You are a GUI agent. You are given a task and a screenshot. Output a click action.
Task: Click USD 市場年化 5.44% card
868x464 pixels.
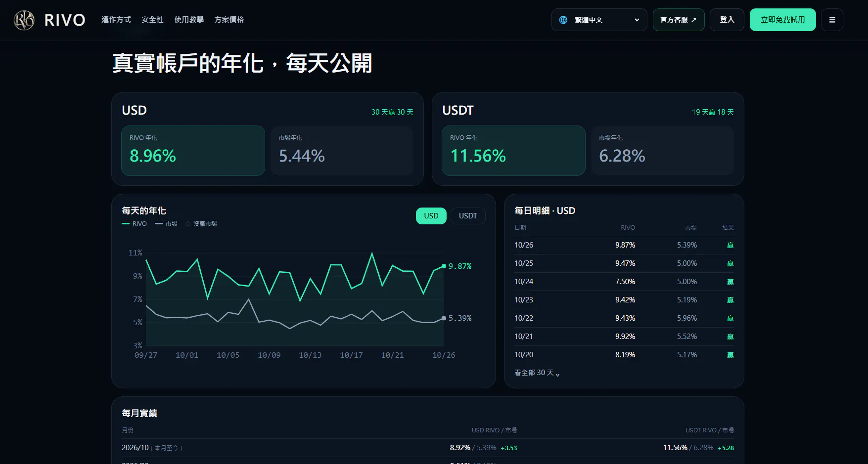342,151
